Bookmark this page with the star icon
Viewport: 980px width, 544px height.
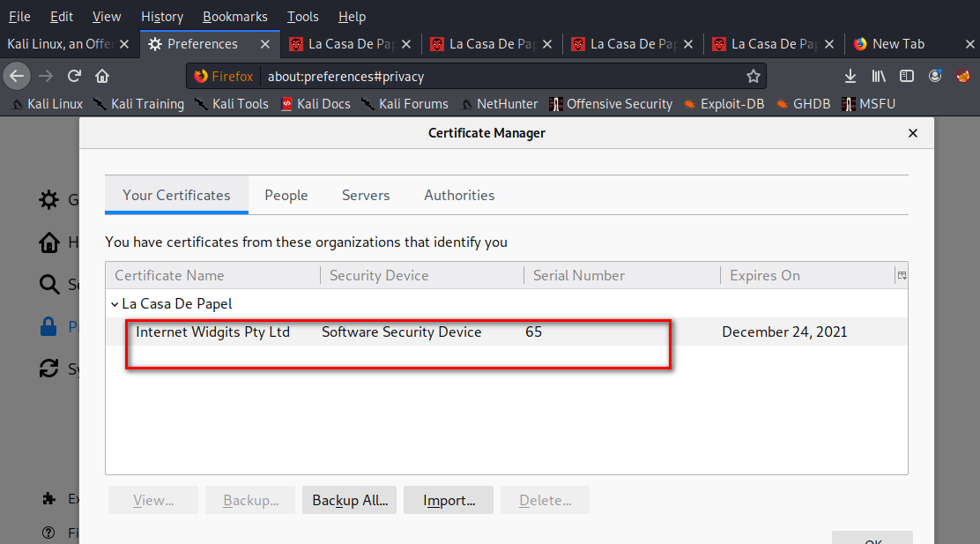click(754, 77)
